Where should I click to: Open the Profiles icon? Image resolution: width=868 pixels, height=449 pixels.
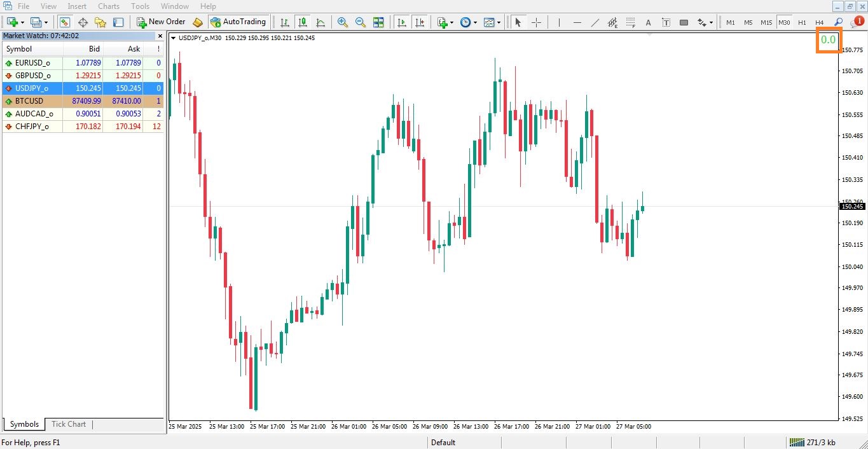coord(36,22)
